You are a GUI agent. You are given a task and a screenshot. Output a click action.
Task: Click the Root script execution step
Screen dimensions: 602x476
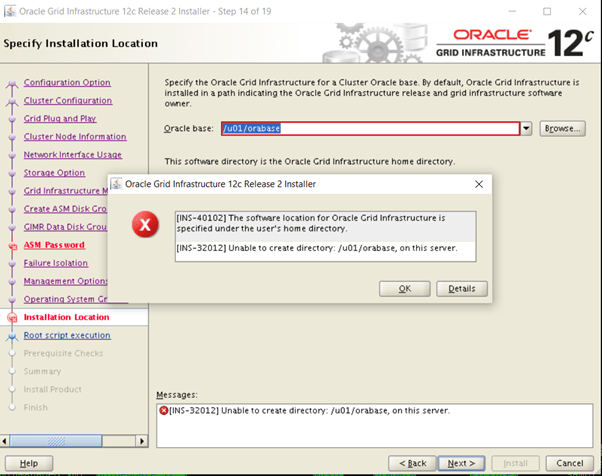coord(67,336)
